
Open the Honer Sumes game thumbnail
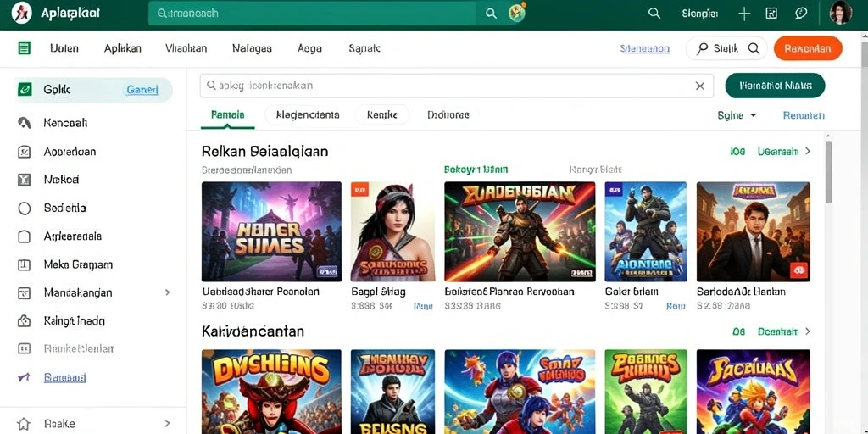[271, 231]
